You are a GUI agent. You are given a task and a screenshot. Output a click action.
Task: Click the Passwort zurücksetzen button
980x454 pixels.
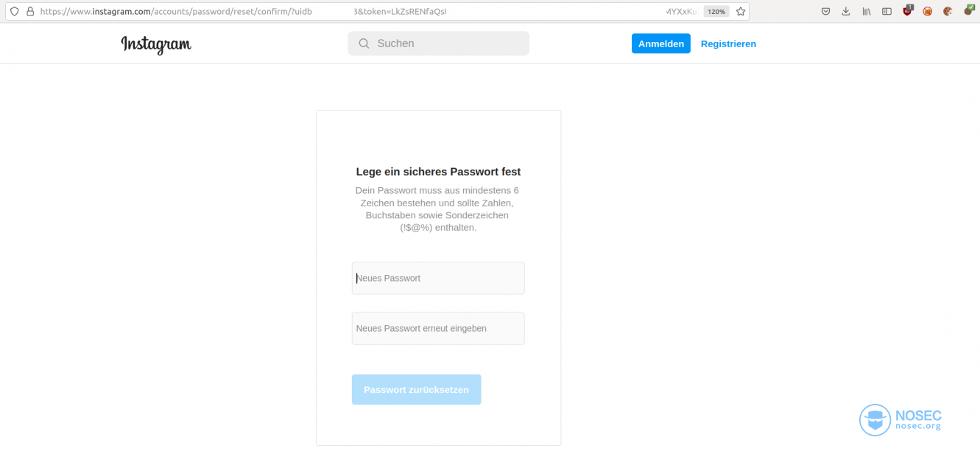click(416, 389)
